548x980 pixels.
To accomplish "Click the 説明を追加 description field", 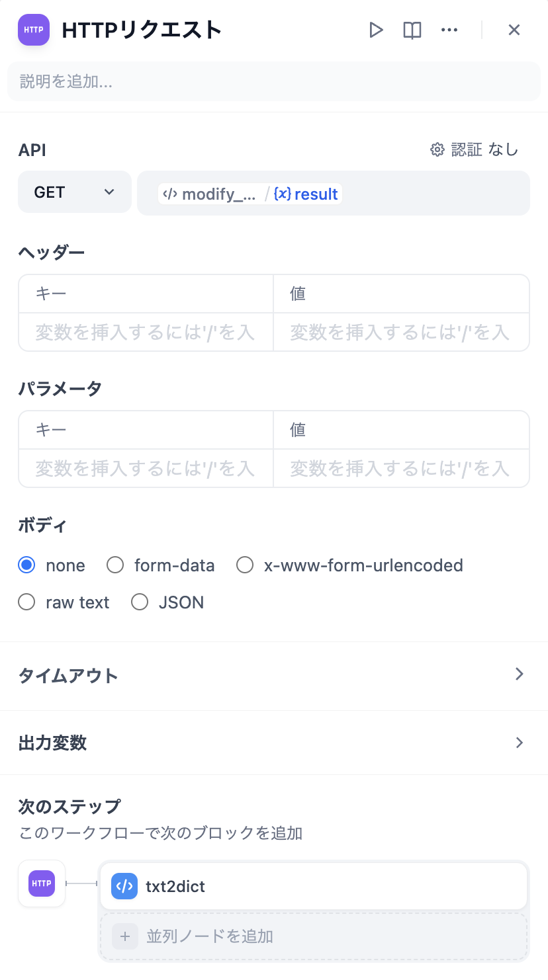I will coord(273,81).
